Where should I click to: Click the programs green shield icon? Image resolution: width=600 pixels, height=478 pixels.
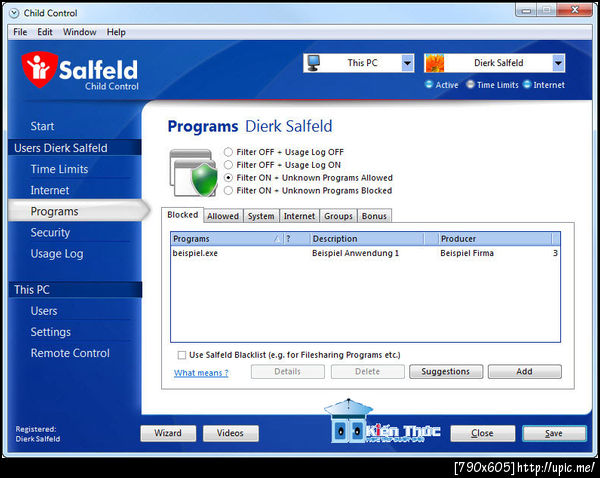(x=205, y=179)
